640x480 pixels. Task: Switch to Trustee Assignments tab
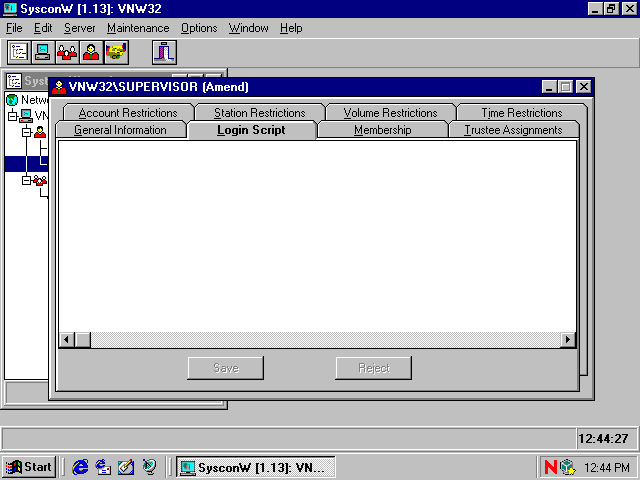pos(513,130)
